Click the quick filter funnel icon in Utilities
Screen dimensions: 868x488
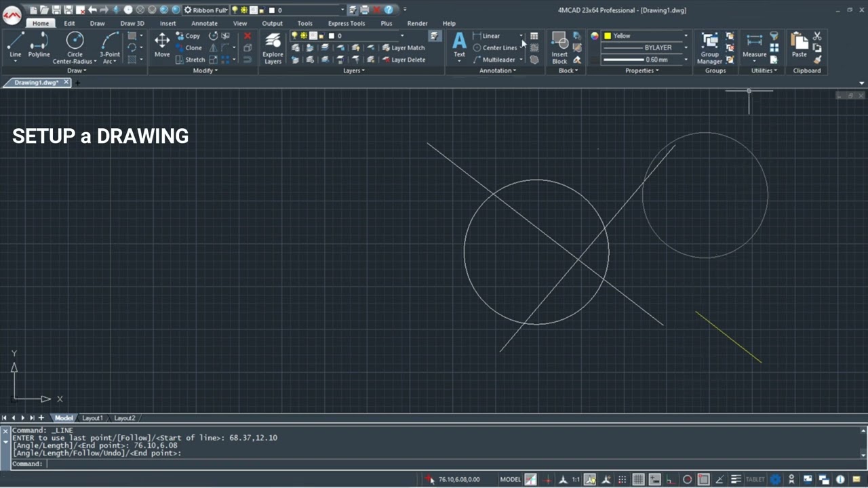(x=774, y=36)
